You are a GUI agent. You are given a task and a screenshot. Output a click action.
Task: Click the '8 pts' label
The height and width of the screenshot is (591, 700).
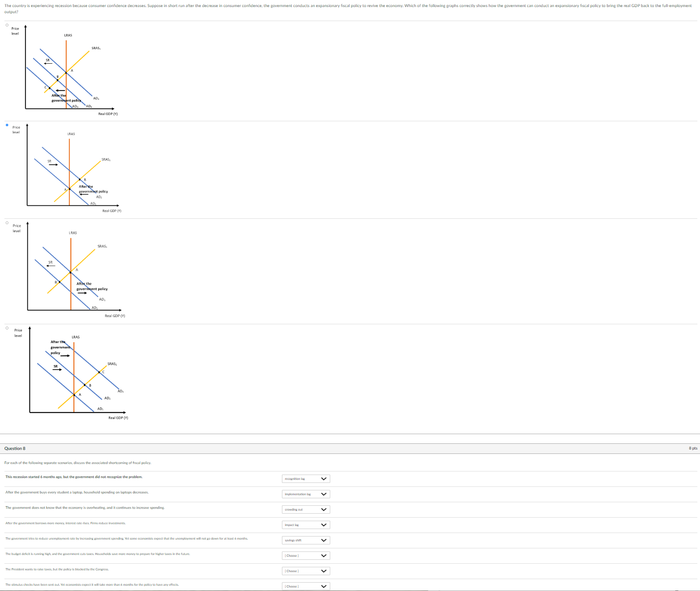[693, 448]
